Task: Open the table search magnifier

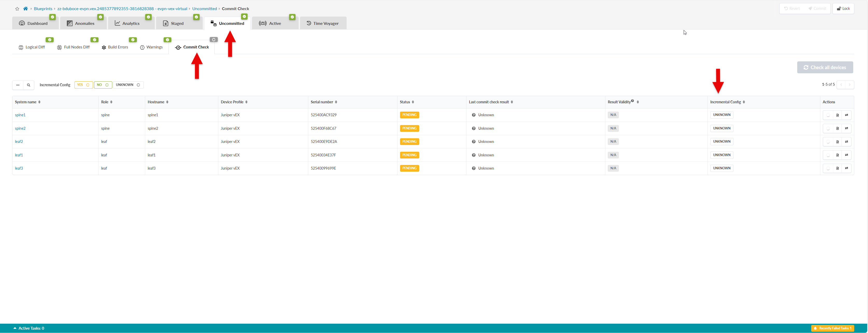Action: [29, 85]
